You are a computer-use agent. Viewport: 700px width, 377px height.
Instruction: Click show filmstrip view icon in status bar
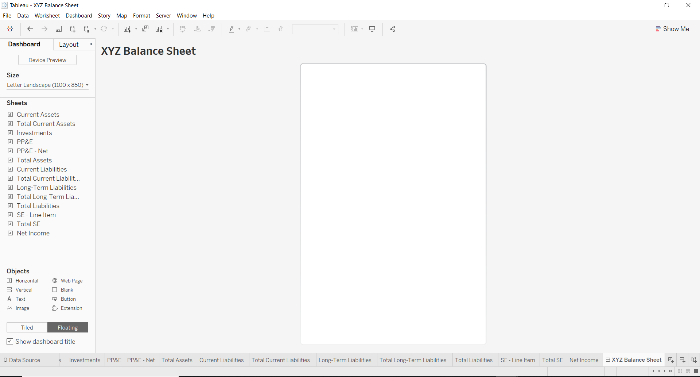(x=688, y=371)
